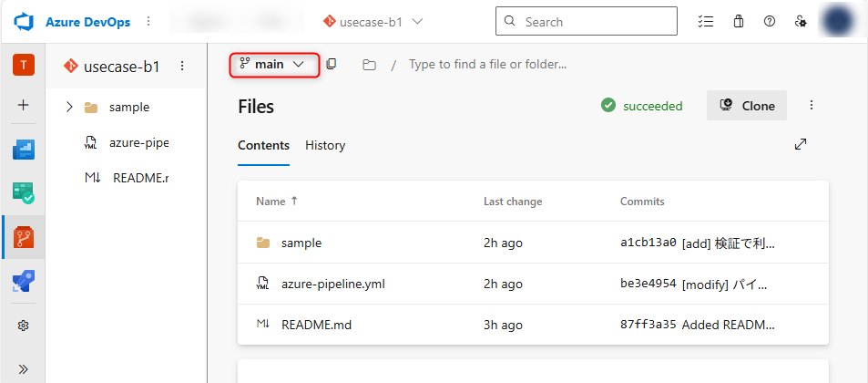Open the project T tile in sidebar
Image resolution: width=868 pixels, height=383 pixels.
pyautogui.click(x=24, y=65)
